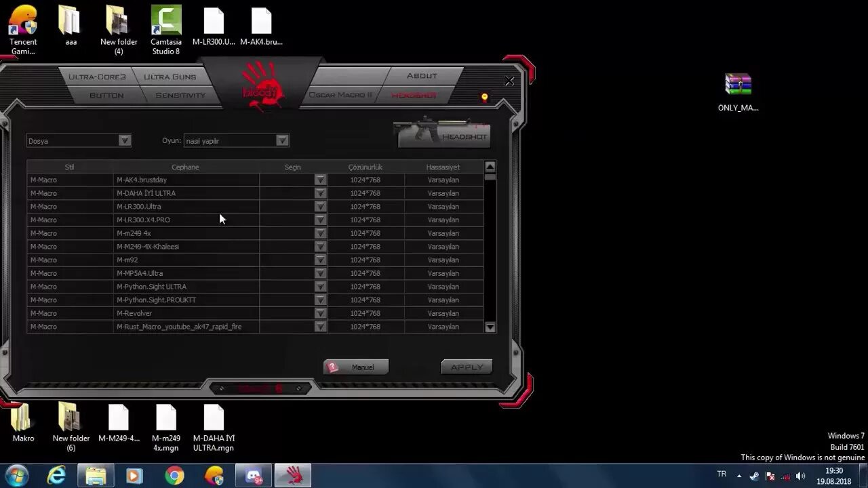
Task: Open Seçin dropdown for M-LR300.X4.PRO row
Action: (320, 220)
